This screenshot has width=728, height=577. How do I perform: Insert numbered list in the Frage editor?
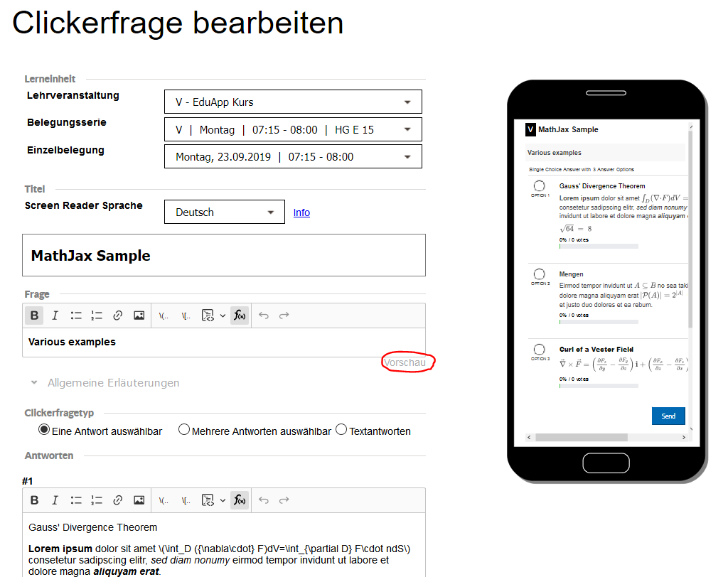97,316
